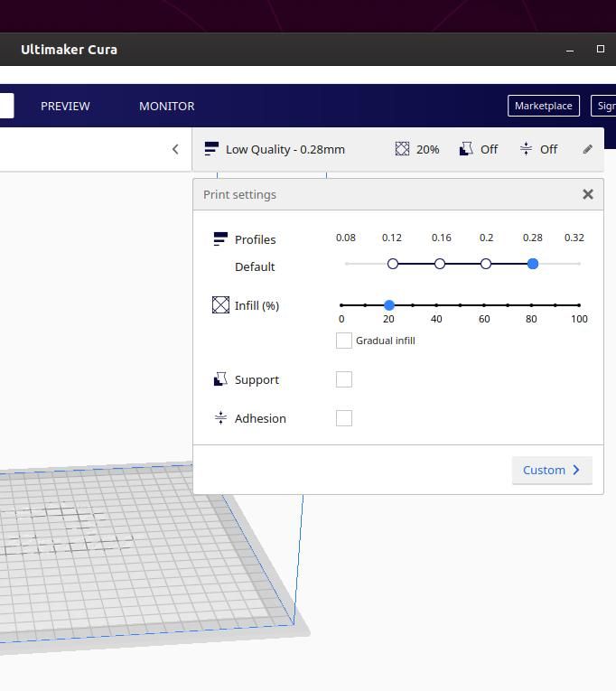Click the blue infill slider handle at 20
Screen dimensions: 616x691
pyautogui.click(x=389, y=305)
